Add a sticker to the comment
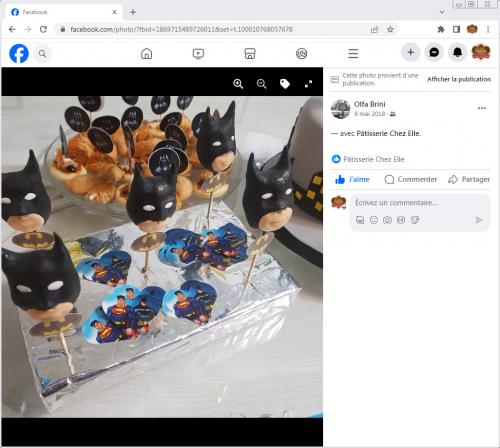This screenshot has height=448, width=500. click(415, 220)
